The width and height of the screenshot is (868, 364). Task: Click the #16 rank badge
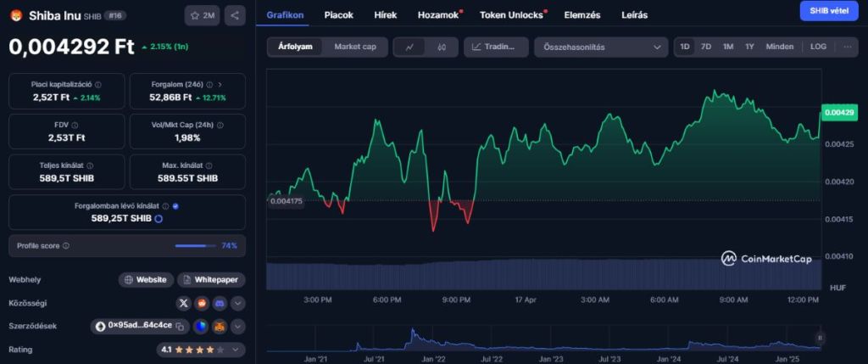[115, 15]
